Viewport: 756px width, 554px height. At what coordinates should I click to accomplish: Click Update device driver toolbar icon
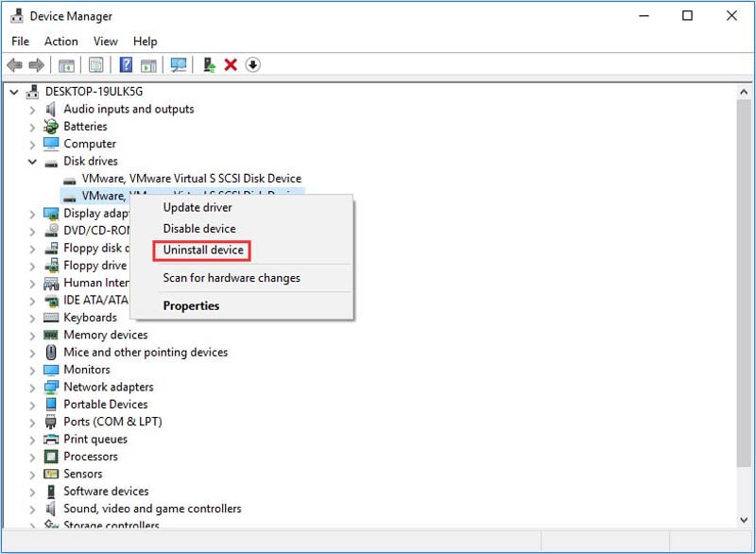(209, 64)
